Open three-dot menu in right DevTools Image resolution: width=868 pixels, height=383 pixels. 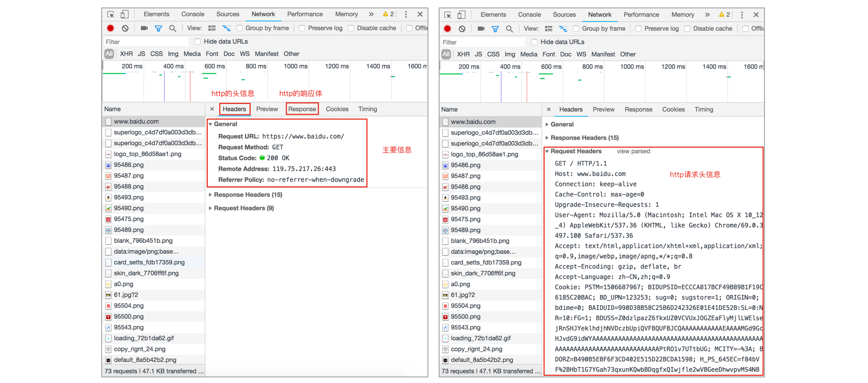(742, 15)
